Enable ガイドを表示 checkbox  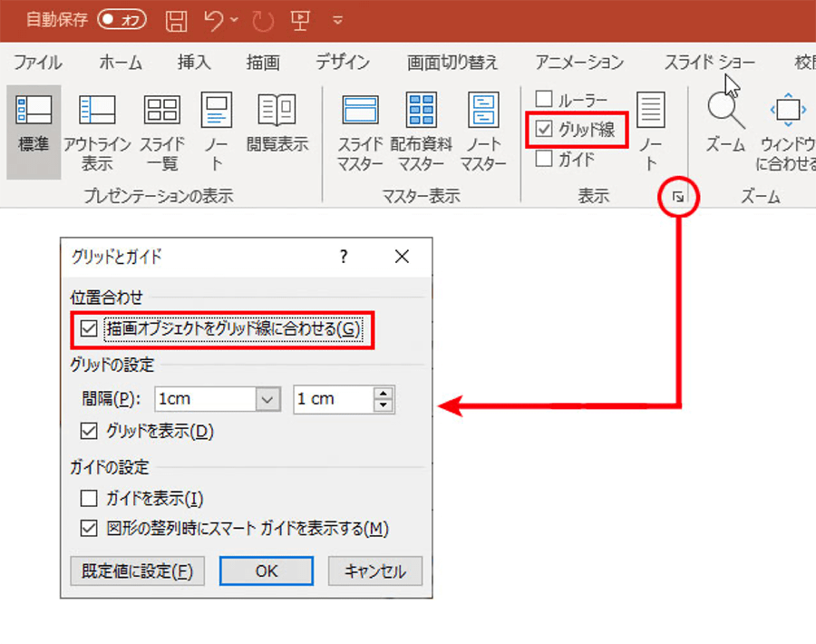tap(89, 498)
